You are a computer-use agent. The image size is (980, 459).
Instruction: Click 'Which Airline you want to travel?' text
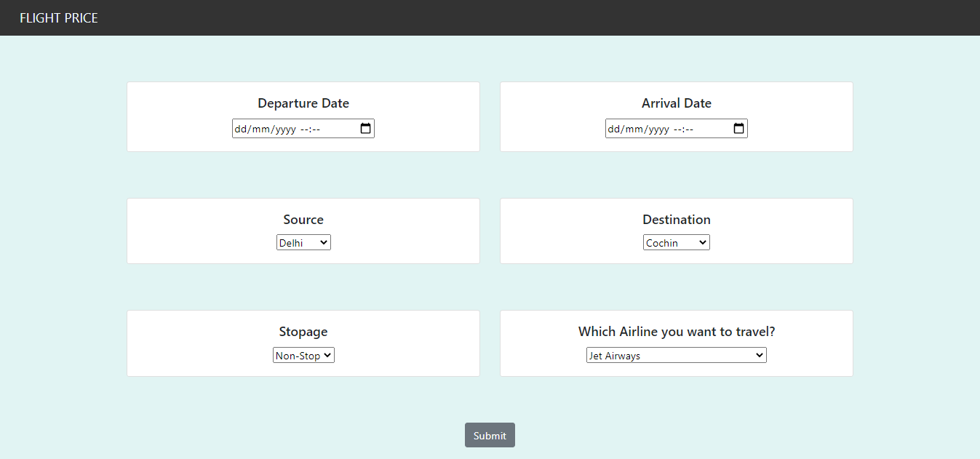click(677, 332)
